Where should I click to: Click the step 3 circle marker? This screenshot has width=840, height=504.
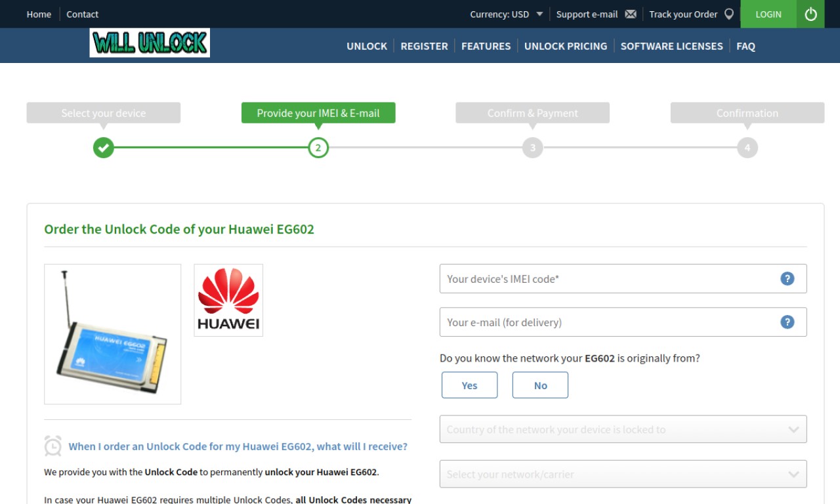click(533, 148)
